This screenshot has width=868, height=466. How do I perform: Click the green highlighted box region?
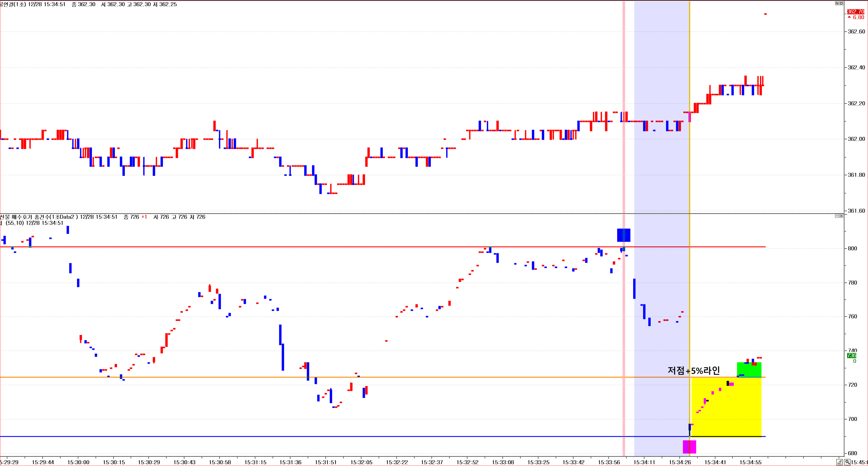749,370
